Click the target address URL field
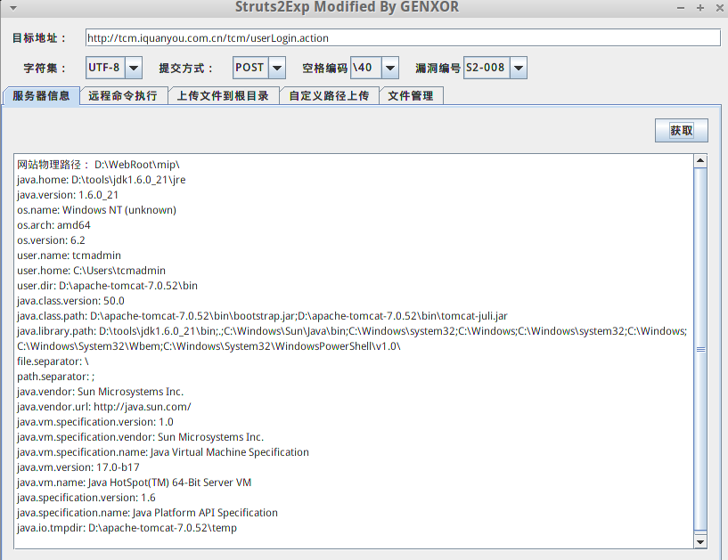The width and height of the screenshot is (728, 560). (403, 37)
